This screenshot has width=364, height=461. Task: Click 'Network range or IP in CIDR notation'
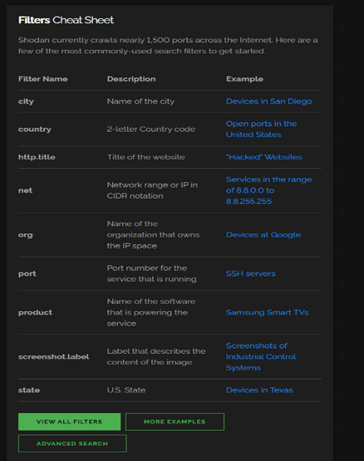[x=152, y=190]
